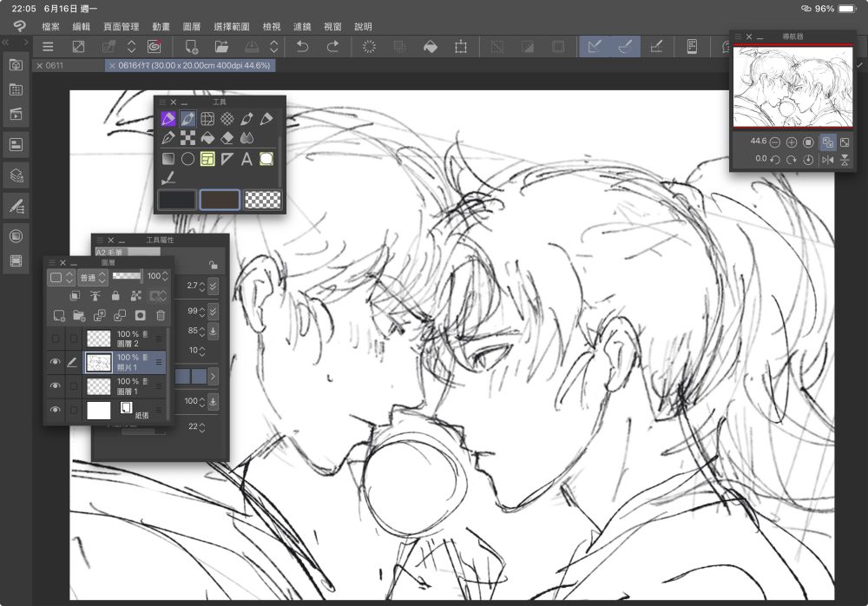
Task: Flip the canvas horizontally in the Navigator
Action: (x=827, y=160)
